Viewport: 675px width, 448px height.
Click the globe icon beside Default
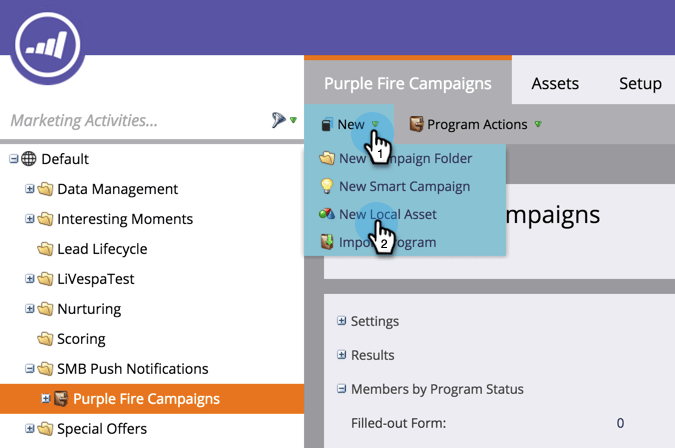(29, 159)
